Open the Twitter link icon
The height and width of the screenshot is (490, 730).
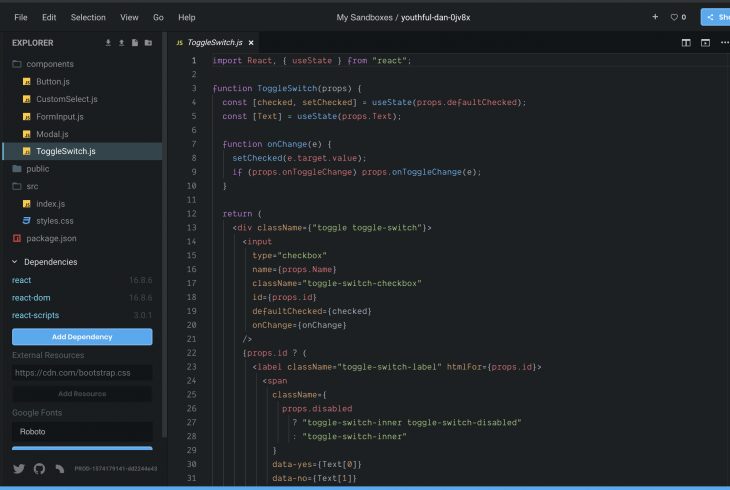pyautogui.click(x=19, y=469)
